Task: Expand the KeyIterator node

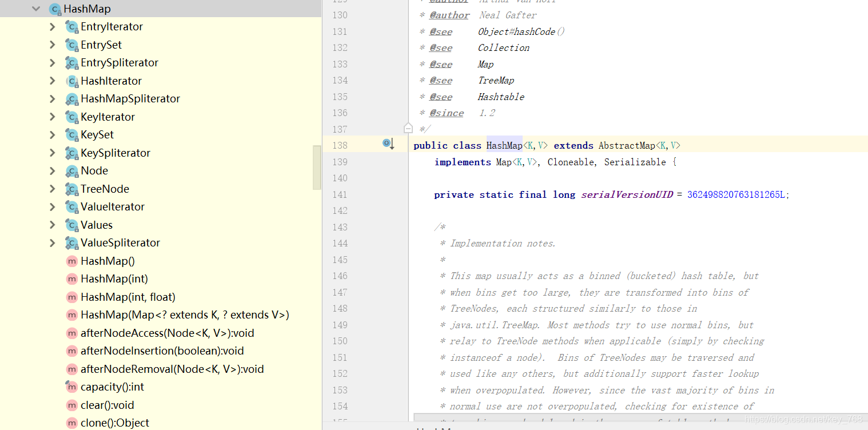Action: (x=53, y=117)
